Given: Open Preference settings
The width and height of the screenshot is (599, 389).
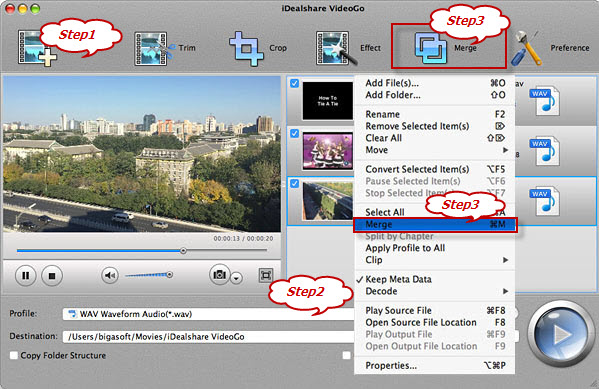Looking at the screenshot, I should [x=550, y=48].
